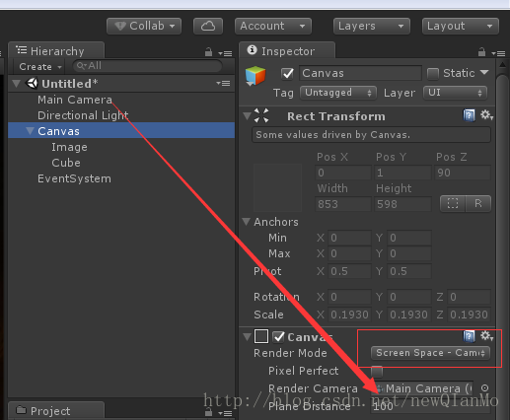Open Untitled scene options menu

coord(223,83)
